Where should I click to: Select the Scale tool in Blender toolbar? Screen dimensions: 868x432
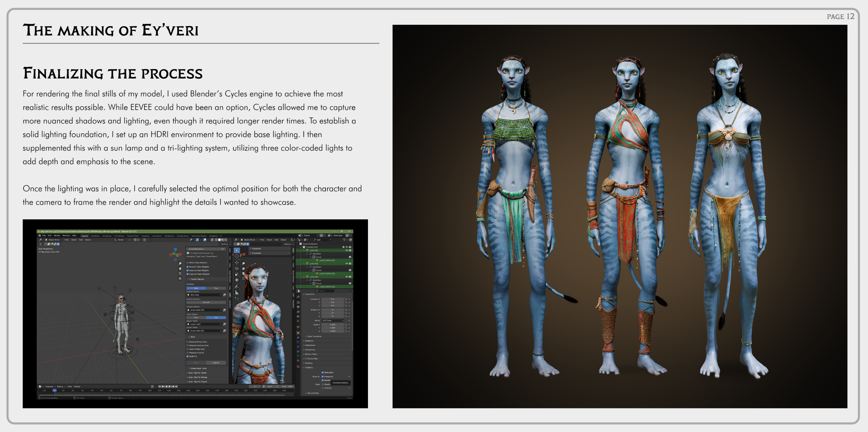pos(237,274)
